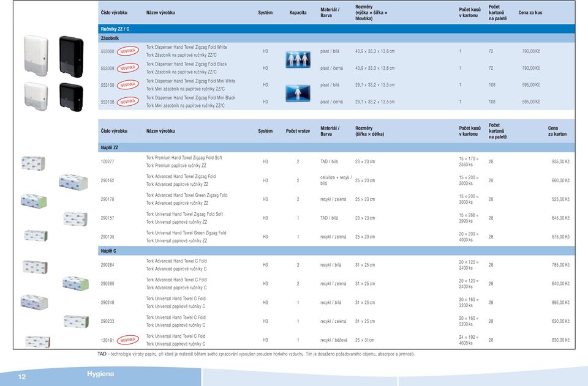Click 'Tork Dispenser Hand Towel Zigzag Fold White'
Image resolution: width=588 pixels, height=386 pixels.
(186, 47)
